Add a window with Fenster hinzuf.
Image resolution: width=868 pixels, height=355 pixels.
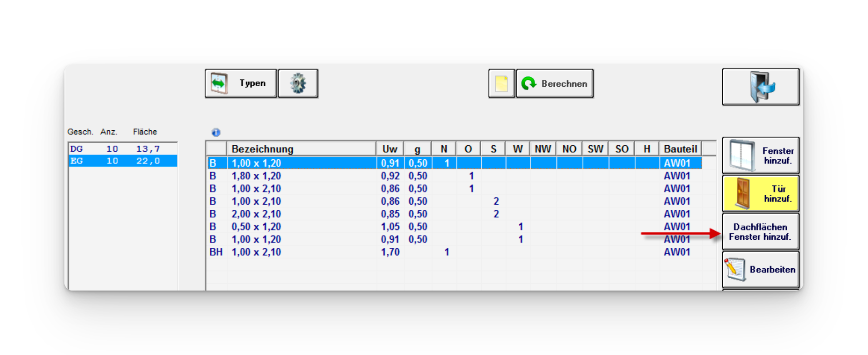tap(760, 156)
